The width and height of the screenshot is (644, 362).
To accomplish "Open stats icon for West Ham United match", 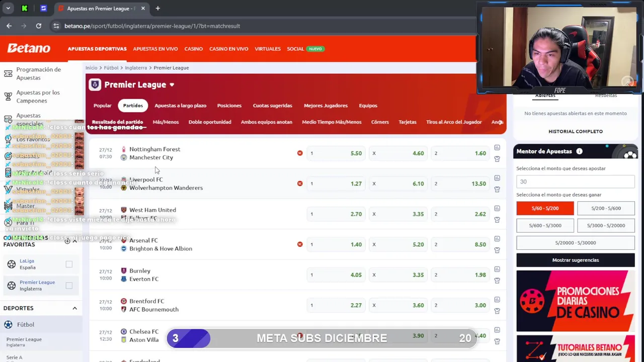I will (497, 209).
